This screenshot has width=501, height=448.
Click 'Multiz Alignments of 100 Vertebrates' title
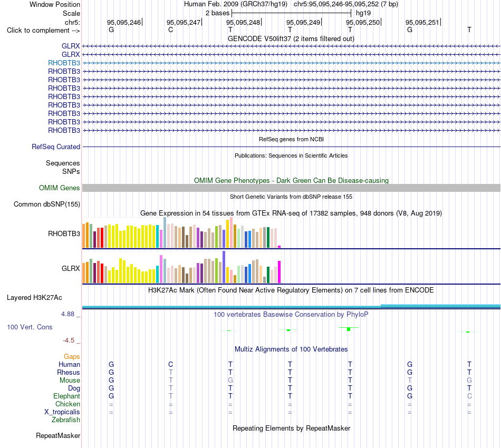(x=291, y=349)
